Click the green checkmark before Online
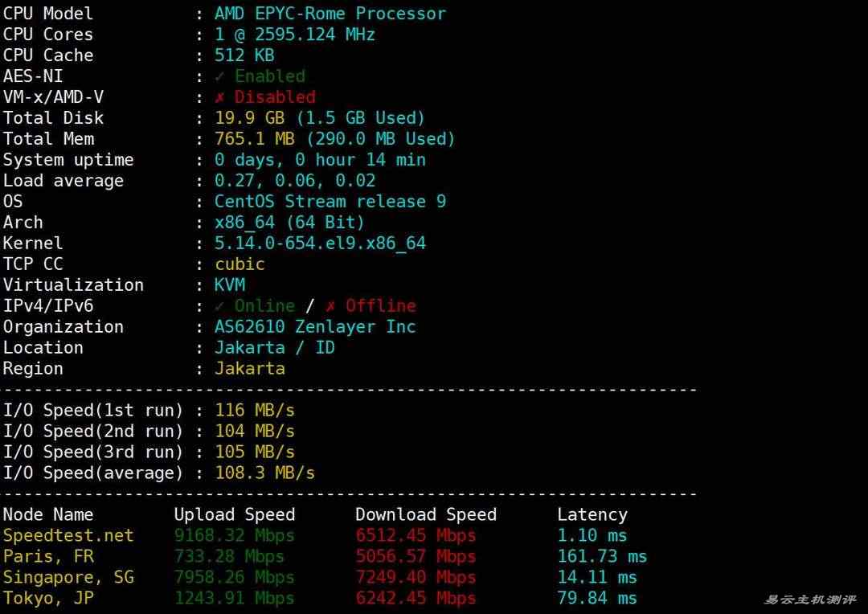The height and width of the screenshot is (614, 868). click(220, 306)
